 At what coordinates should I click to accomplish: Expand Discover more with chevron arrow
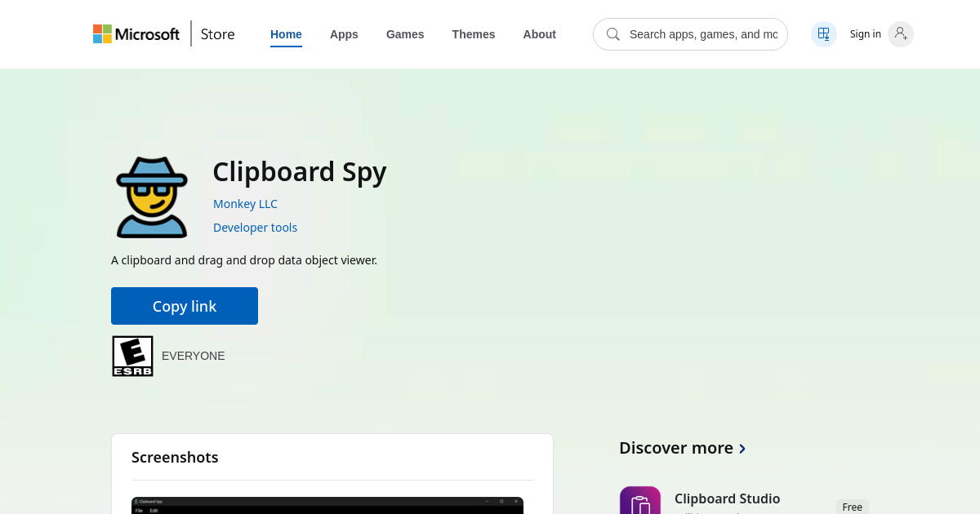[x=742, y=449]
